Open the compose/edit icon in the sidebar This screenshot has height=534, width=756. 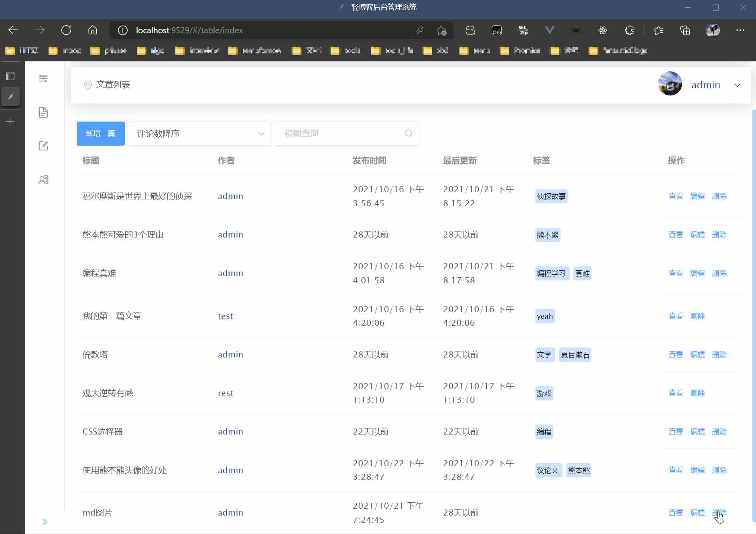click(43, 146)
